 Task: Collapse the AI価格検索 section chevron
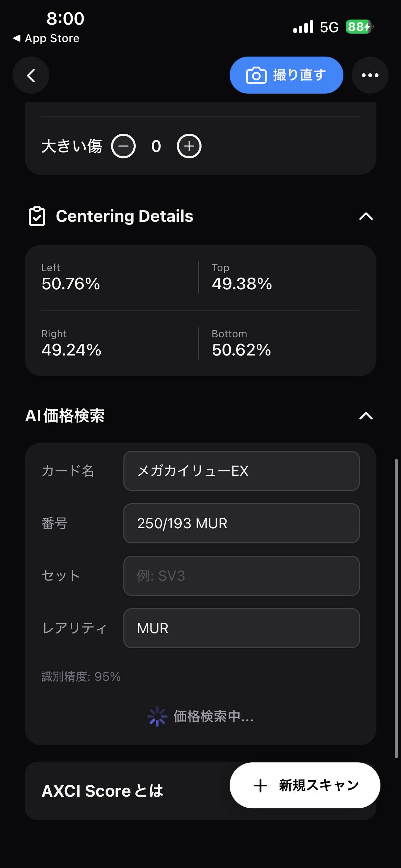(x=366, y=416)
